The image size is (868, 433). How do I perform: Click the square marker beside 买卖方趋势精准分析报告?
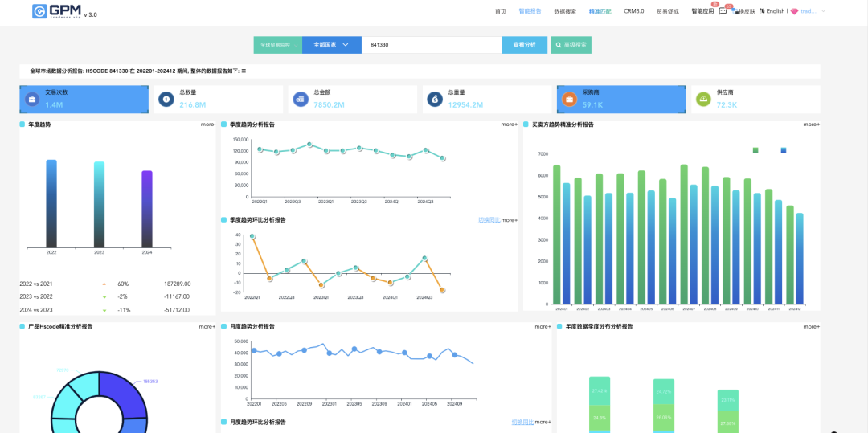[x=526, y=125]
